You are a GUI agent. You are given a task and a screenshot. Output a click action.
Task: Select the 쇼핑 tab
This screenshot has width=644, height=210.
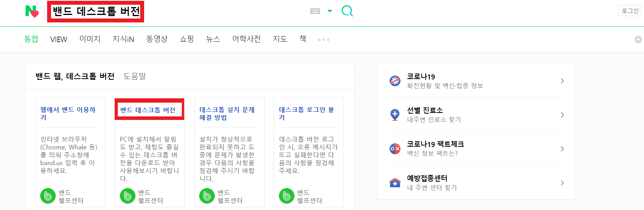pos(187,39)
